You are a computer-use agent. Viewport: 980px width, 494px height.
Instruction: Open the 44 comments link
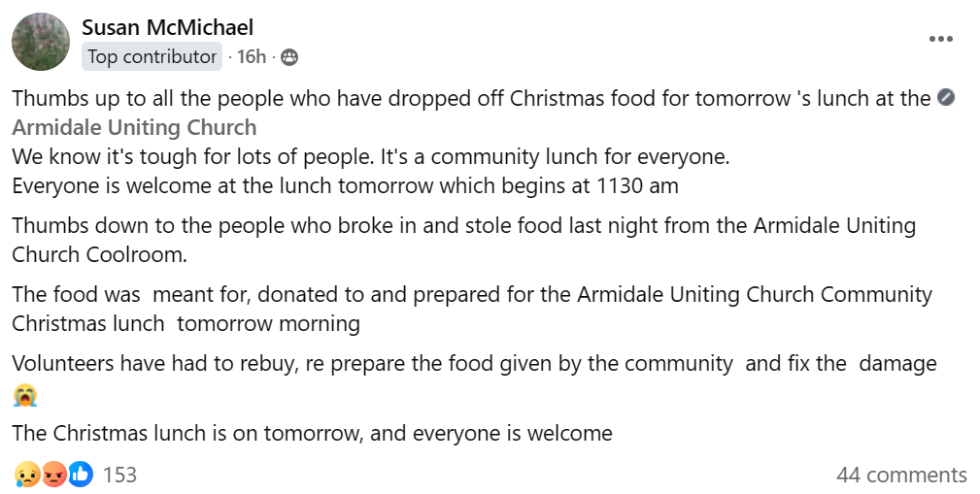(x=901, y=475)
